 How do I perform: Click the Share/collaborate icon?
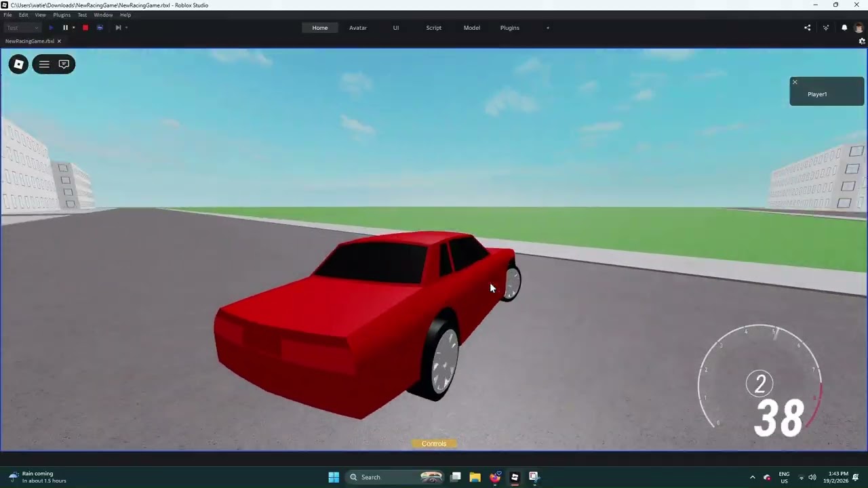pos(807,28)
